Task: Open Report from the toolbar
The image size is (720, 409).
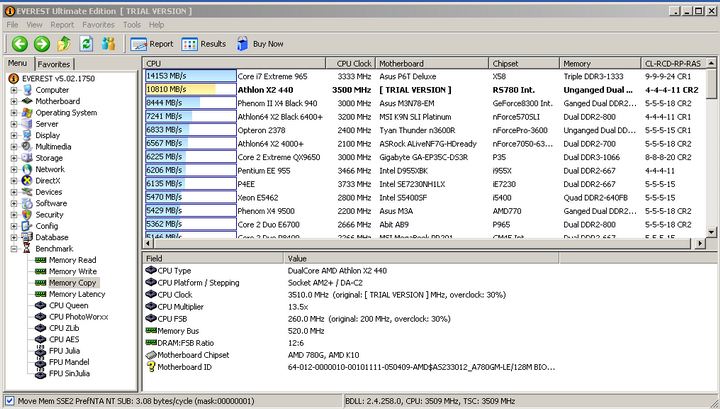Action: 152,44
